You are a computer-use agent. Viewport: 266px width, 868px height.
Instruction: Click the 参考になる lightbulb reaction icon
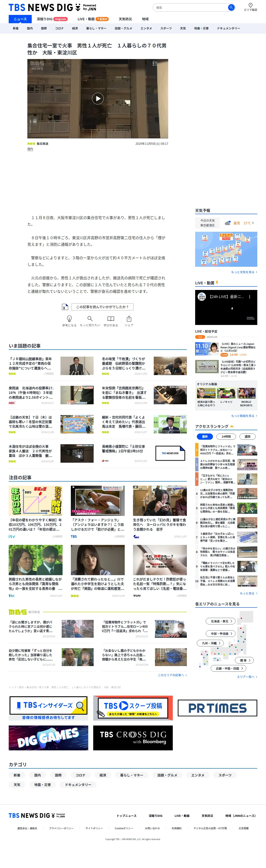point(69,318)
